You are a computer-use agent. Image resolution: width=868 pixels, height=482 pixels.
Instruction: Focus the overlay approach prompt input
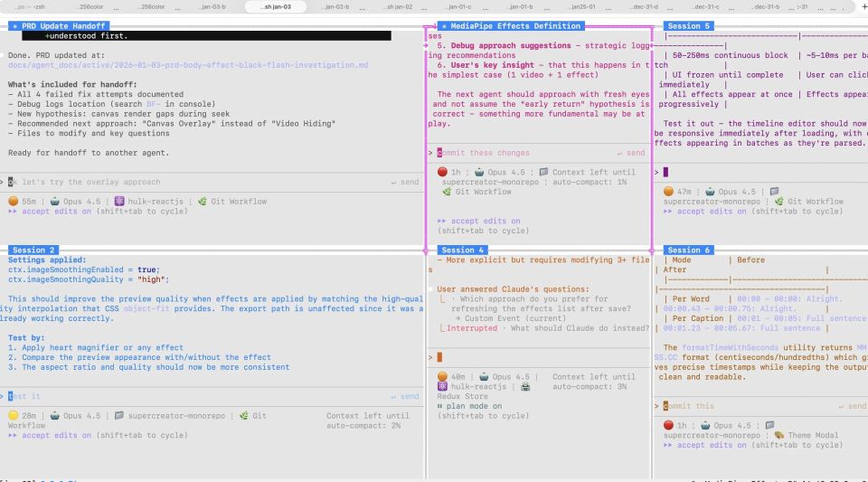211,182
